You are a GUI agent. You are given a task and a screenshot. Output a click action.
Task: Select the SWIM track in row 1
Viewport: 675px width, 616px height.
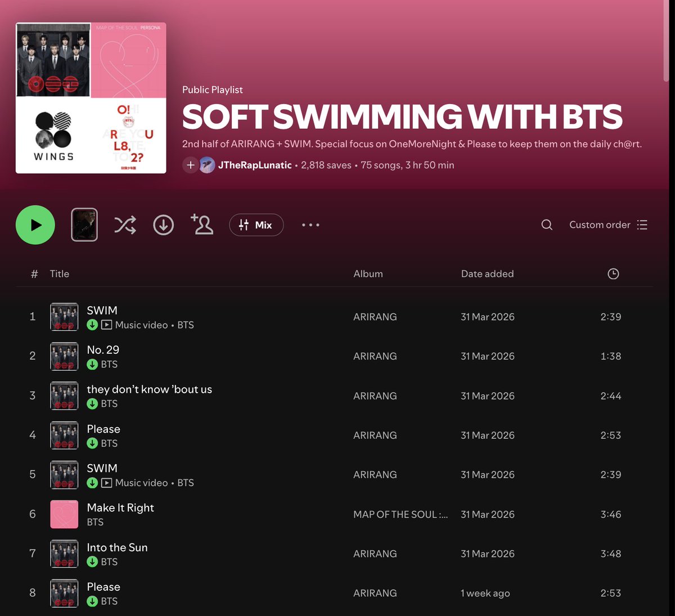pos(102,311)
